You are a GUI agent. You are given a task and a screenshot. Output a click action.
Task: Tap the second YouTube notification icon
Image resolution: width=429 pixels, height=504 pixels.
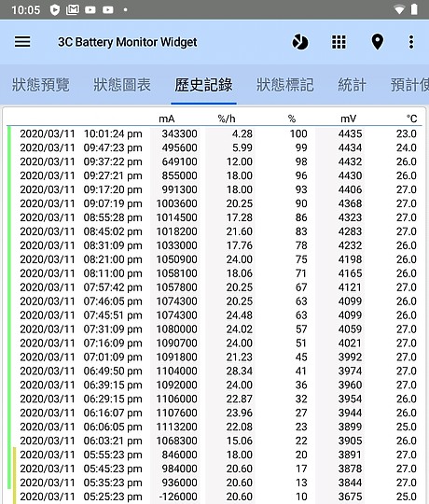point(108,10)
